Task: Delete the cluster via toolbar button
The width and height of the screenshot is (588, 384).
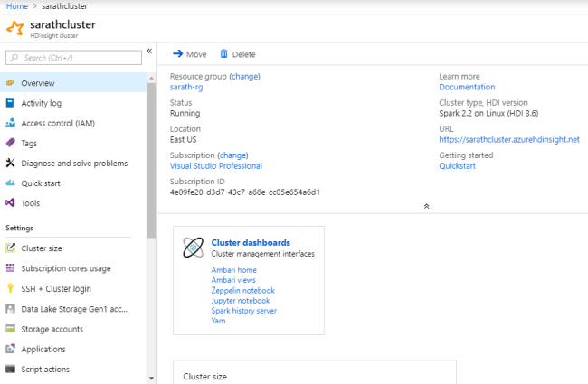Action: point(238,54)
